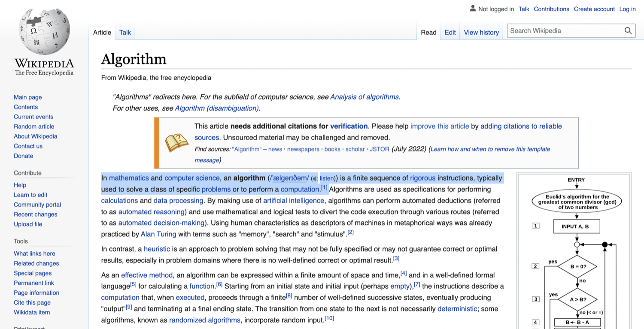Click citation reference number 1
644x329 pixels.
click(x=324, y=187)
